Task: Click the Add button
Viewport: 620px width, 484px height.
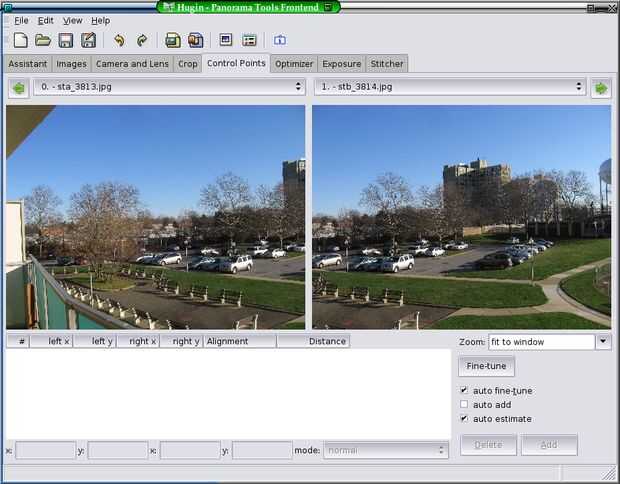Action: (549, 445)
